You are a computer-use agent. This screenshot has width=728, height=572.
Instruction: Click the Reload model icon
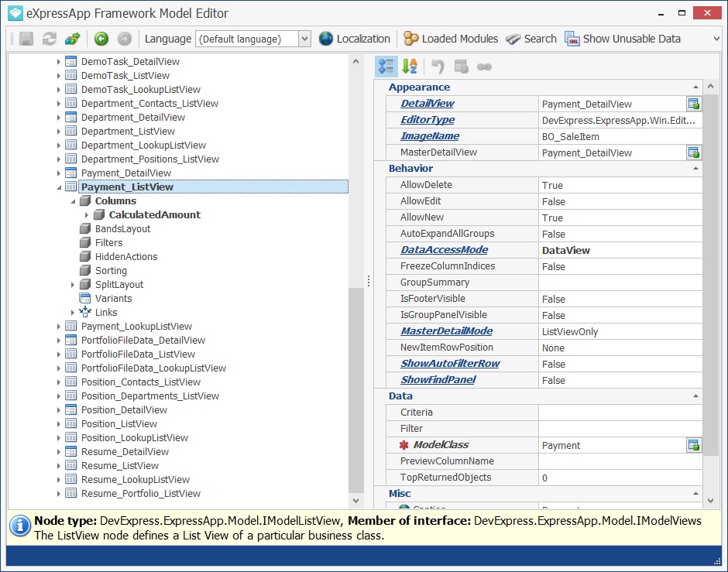click(50, 39)
